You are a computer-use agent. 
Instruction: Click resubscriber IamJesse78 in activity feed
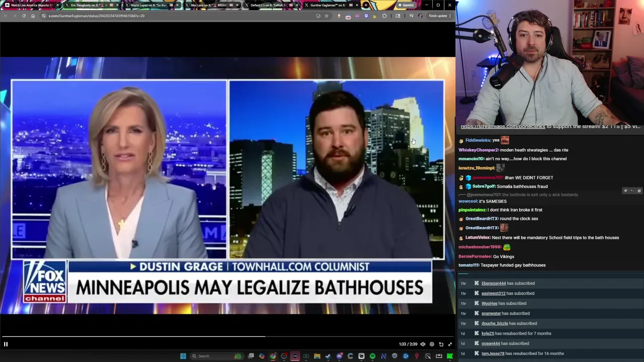pos(493,354)
